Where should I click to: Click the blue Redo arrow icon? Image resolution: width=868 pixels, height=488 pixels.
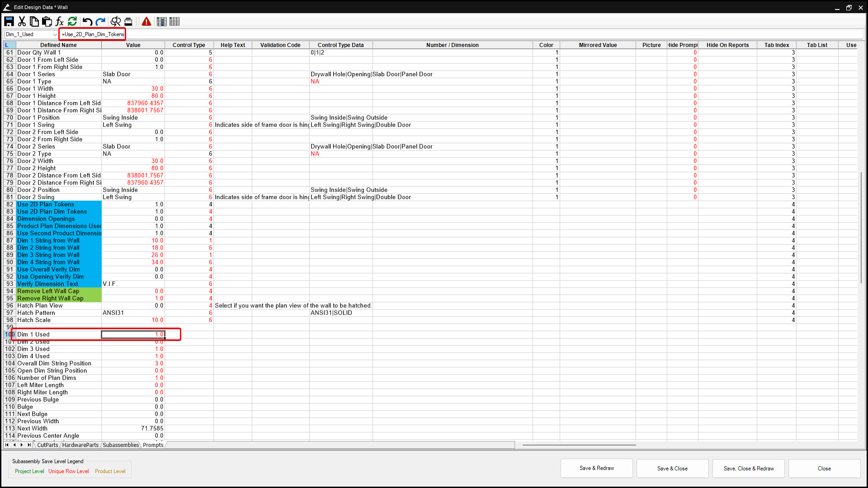[x=100, y=21]
